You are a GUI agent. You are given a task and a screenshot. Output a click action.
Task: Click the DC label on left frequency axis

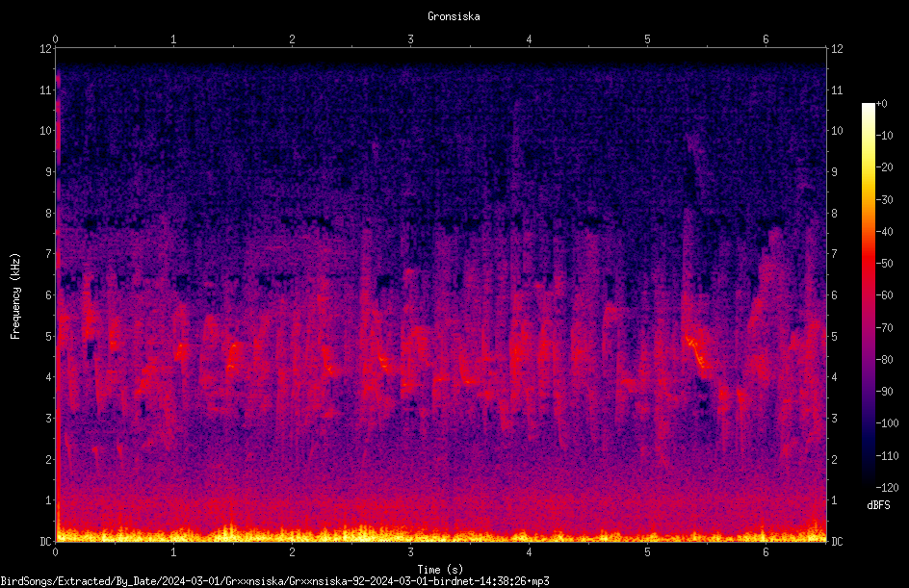pyautogui.click(x=46, y=541)
